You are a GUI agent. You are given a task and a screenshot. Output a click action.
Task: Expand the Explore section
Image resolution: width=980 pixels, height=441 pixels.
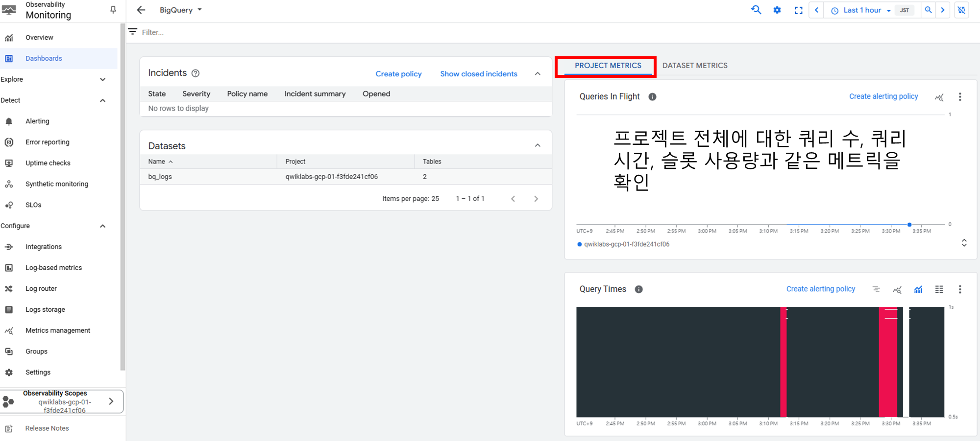point(102,79)
